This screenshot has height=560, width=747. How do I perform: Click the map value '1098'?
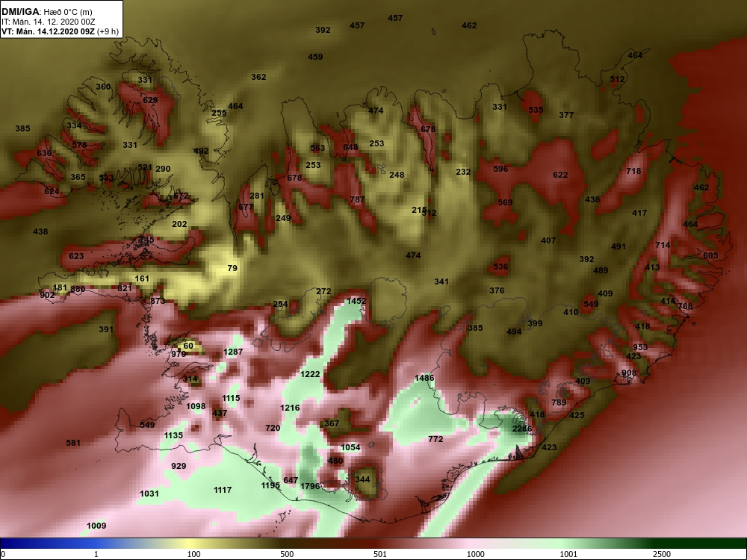[x=196, y=406]
